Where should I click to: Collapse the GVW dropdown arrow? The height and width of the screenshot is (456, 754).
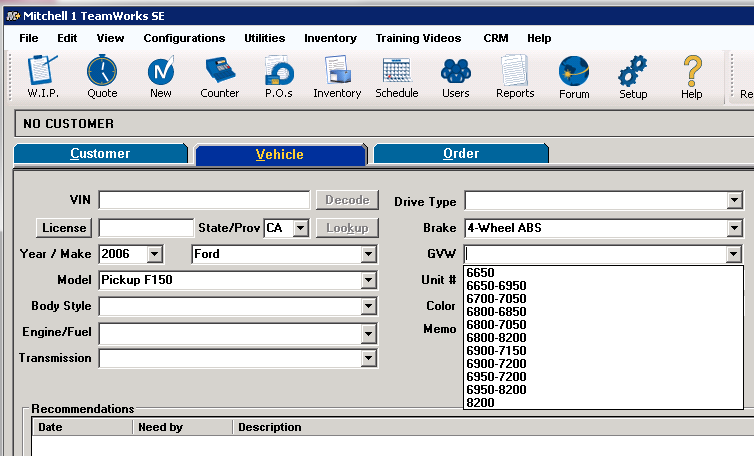click(733, 254)
